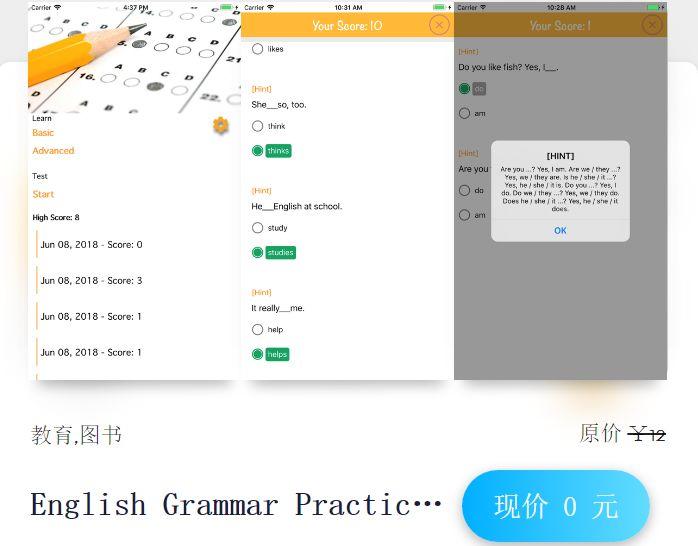
Task: Select the 'think' radio option
Action: (x=258, y=126)
